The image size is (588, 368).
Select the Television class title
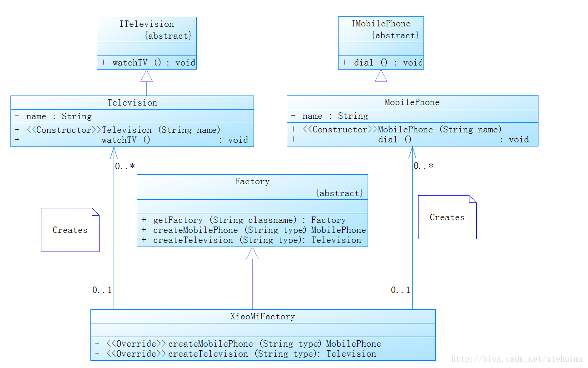[132, 103]
